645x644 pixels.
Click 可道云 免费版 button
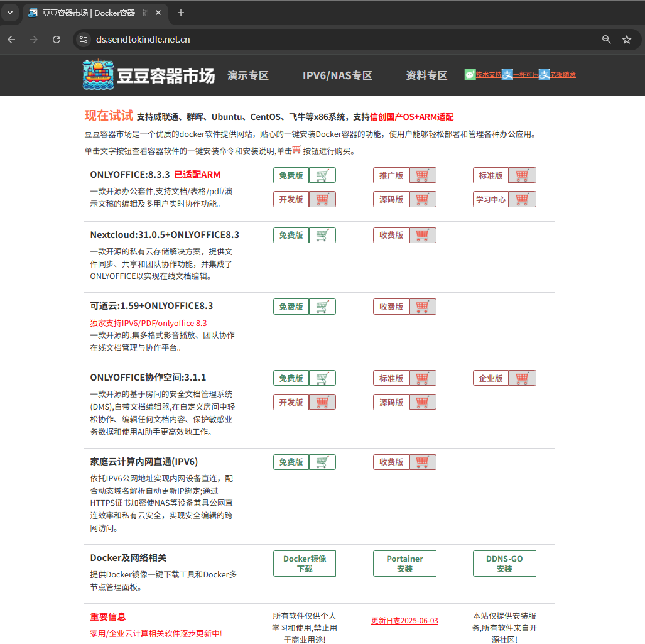[x=291, y=307]
